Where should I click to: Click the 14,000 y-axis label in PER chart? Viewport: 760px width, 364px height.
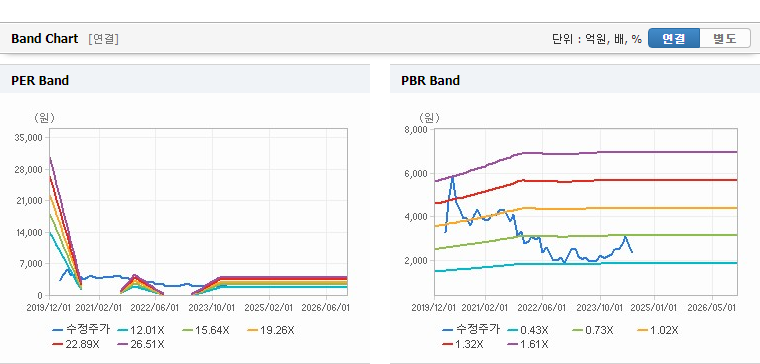click(x=30, y=233)
